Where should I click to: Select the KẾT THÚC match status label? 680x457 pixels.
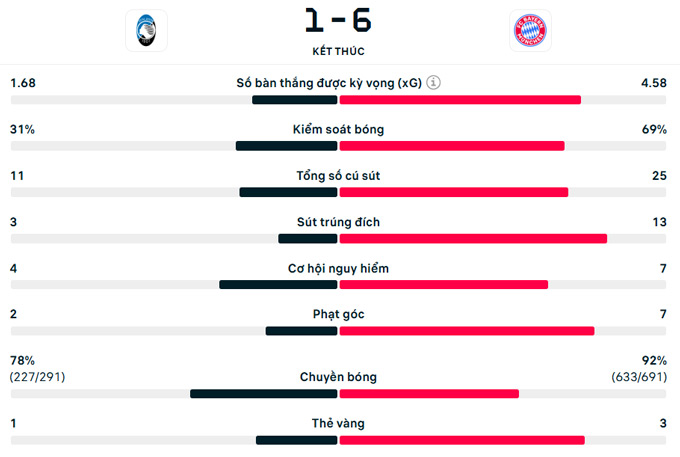[x=338, y=50]
